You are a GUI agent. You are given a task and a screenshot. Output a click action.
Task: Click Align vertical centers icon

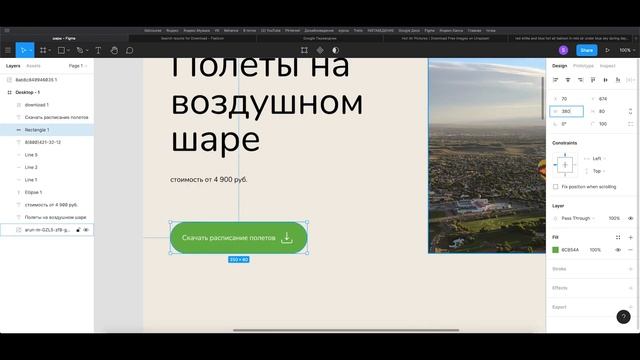605,80
